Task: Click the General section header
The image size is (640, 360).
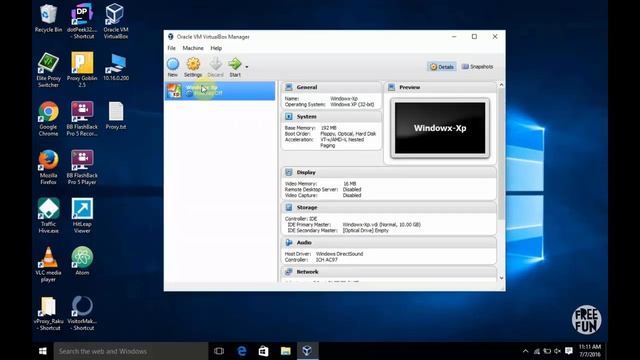Action: click(331, 87)
